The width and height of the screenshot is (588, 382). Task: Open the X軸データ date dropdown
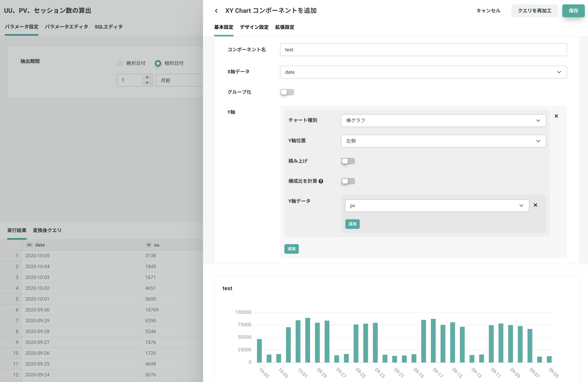[x=423, y=72]
